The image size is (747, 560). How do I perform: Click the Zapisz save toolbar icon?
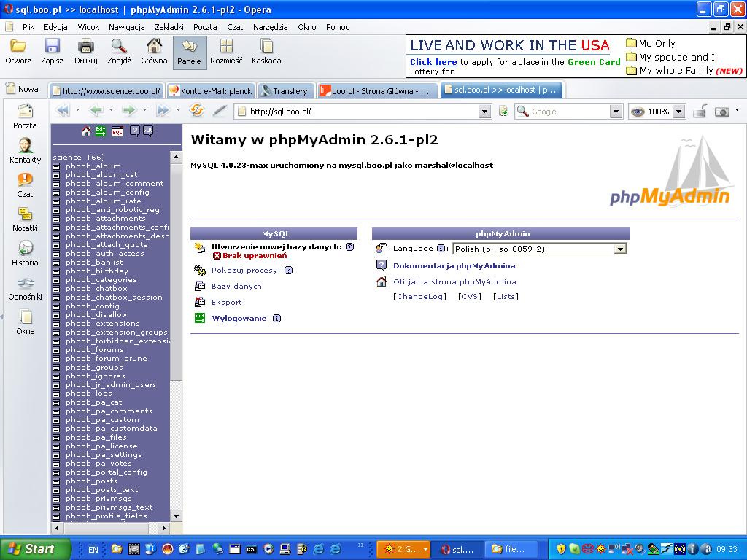[52, 52]
